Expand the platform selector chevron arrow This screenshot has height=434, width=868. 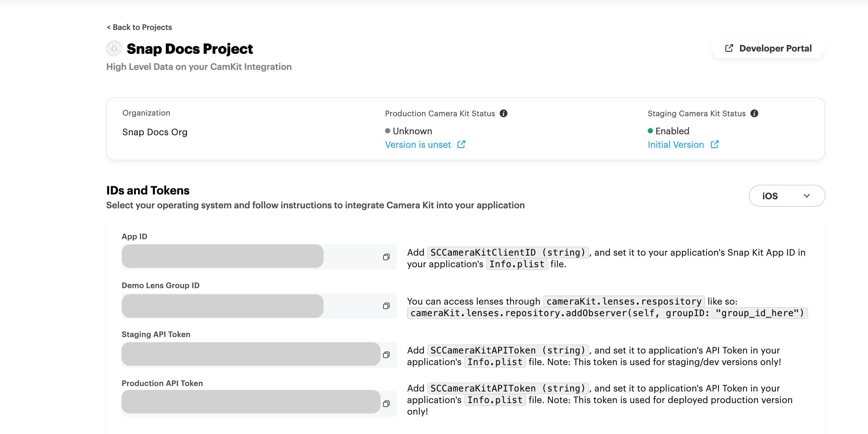(x=807, y=196)
